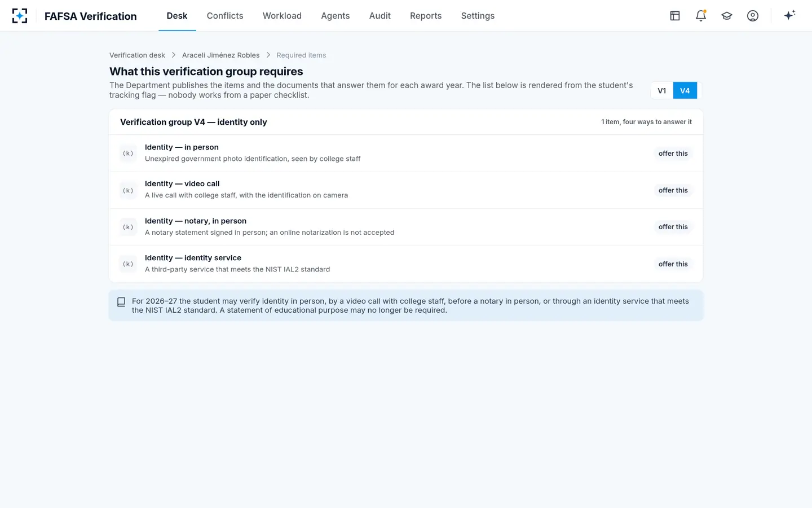The width and height of the screenshot is (812, 508).
Task: Click the Required items breadcrumb
Action: pyautogui.click(x=301, y=55)
